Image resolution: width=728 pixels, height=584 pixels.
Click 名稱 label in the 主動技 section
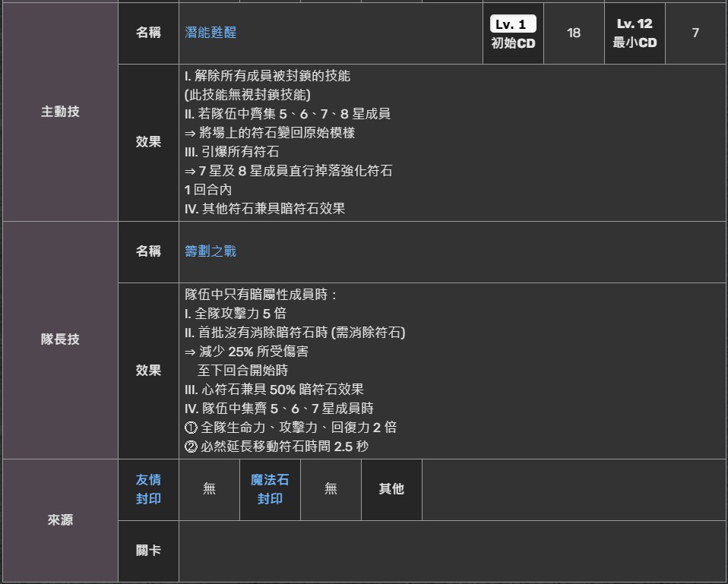click(x=148, y=33)
